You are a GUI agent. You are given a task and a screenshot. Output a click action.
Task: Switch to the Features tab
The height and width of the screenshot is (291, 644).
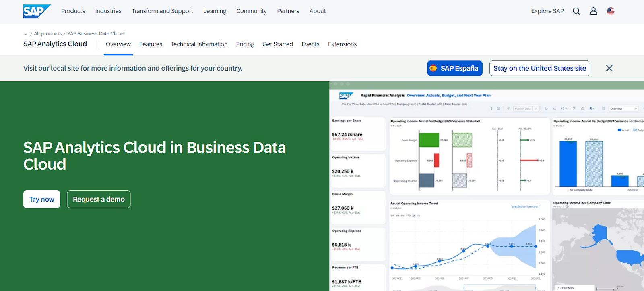[151, 44]
